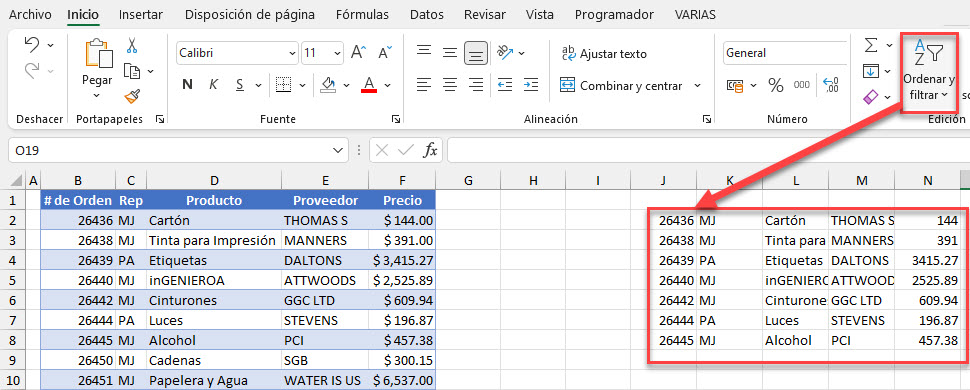Open Alineación dialog launcher
This screenshot has height=390, width=970.
(x=707, y=119)
